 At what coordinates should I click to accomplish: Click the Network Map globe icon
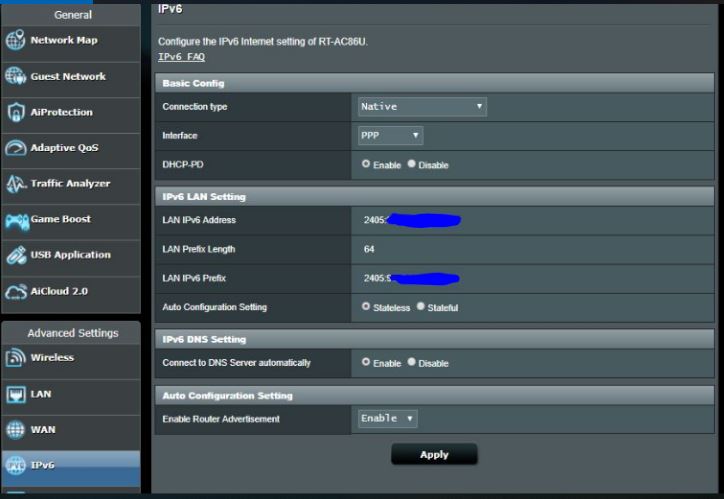[16, 41]
